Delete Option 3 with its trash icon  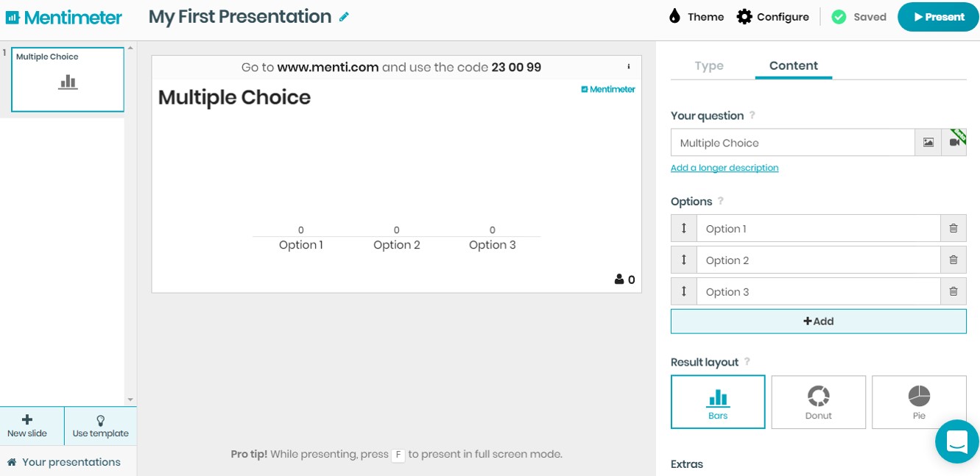[953, 292]
